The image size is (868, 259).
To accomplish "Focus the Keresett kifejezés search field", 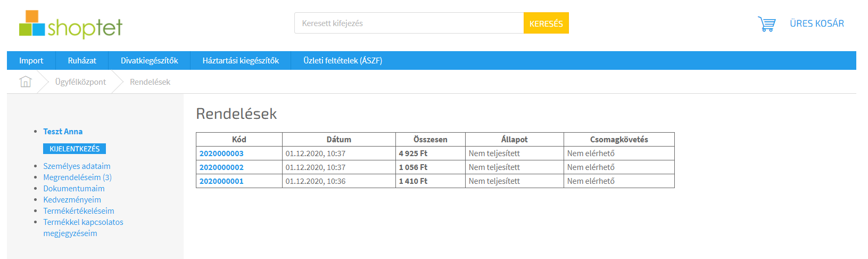I will click(x=409, y=23).
